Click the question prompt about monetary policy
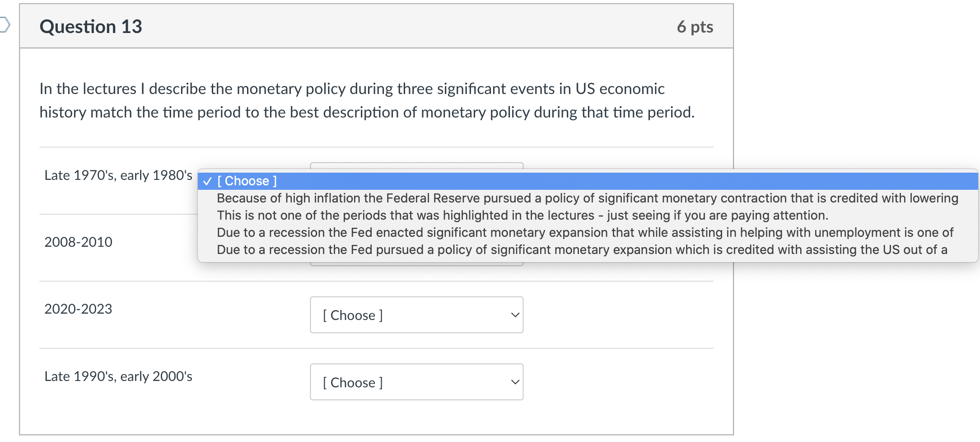The image size is (980, 442). click(367, 100)
